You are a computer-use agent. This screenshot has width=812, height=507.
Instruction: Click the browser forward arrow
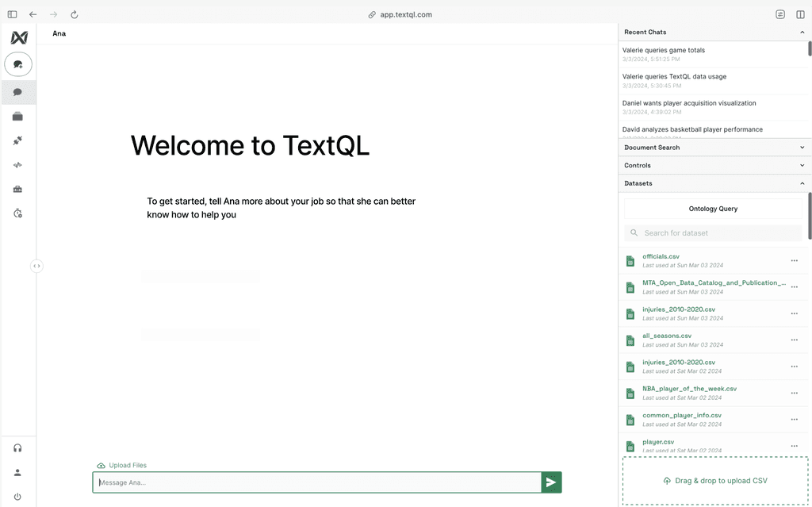click(x=54, y=14)
